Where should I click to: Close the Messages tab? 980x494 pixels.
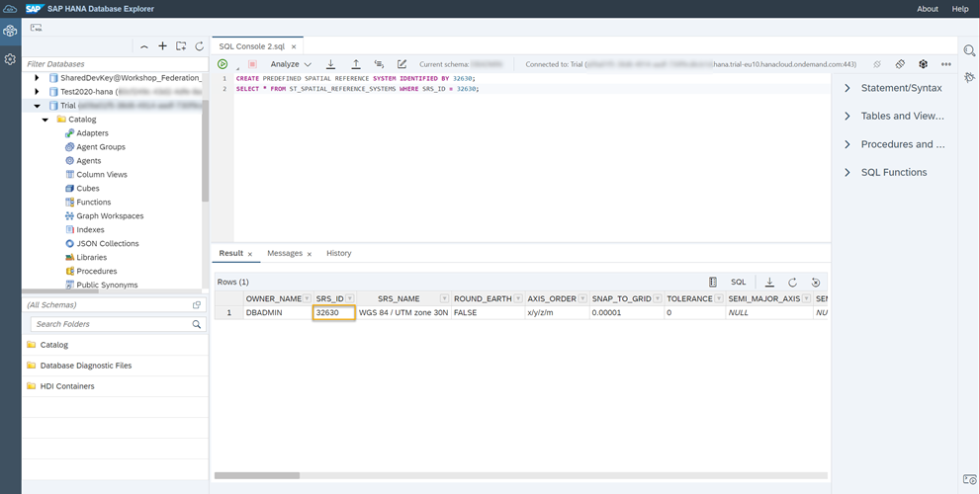310,254
